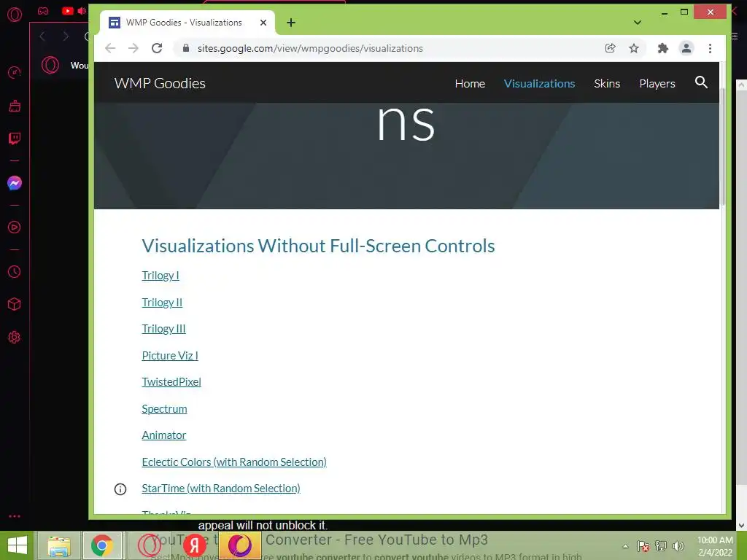Screen dimensions: 747x560
Task: Click the YouTube tab icon in Opera
Action: 68,10
